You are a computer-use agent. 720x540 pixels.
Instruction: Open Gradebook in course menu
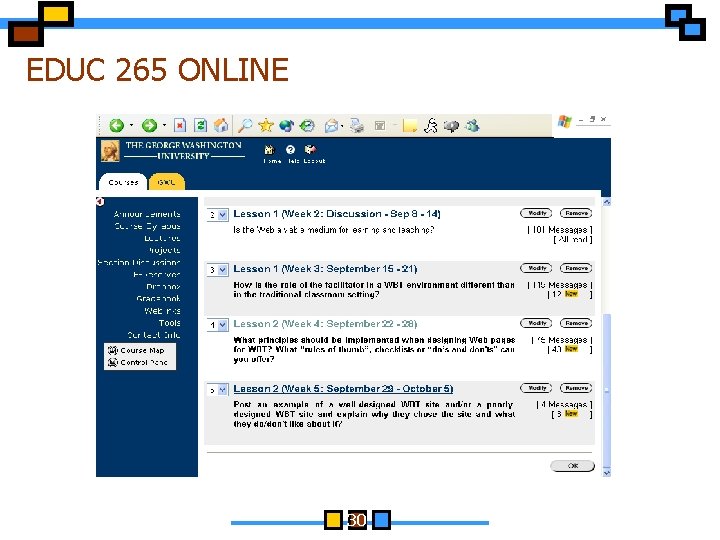(x=158, y=298)
